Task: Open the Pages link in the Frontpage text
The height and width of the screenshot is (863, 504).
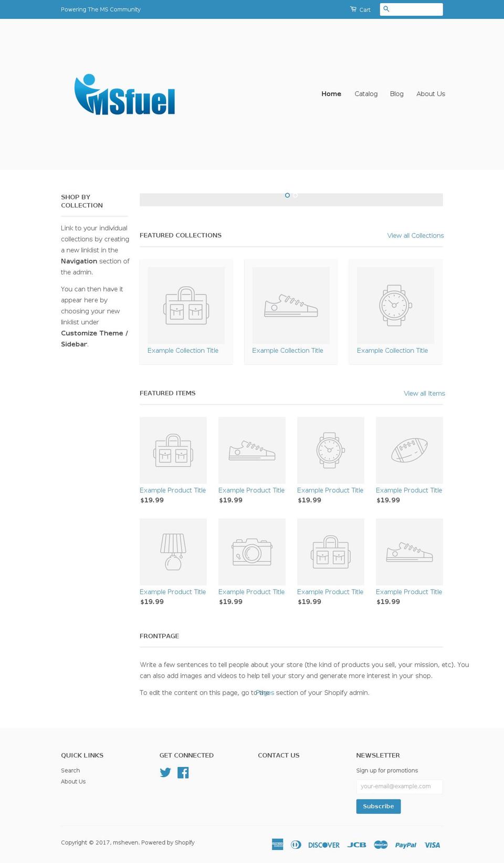Action: [x=265, y=693]
